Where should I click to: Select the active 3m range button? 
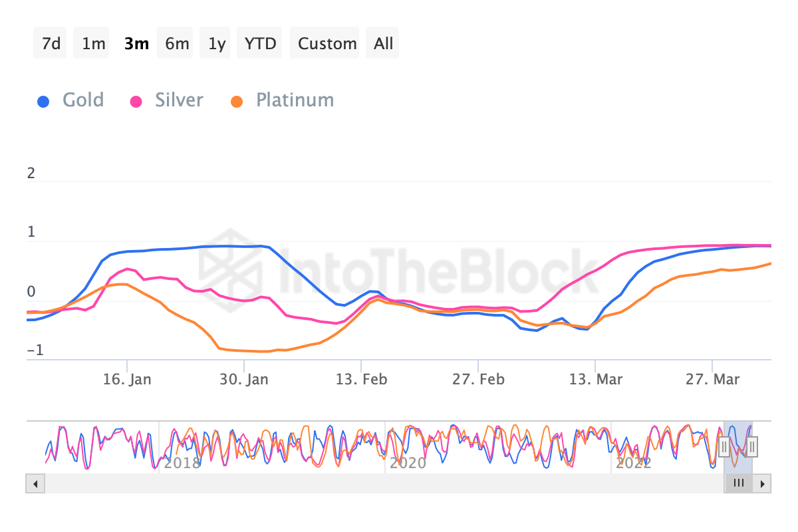point(136,44)
